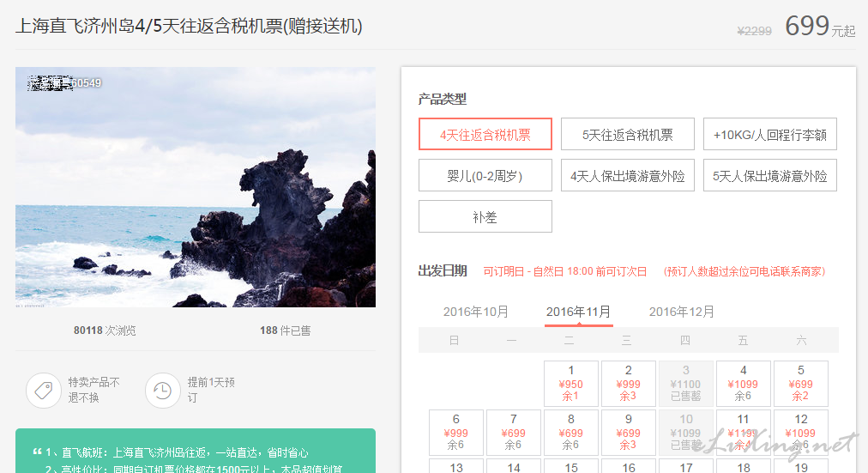Pick November 13 date cell
868x473 pixels.
[x=456, y=466]
